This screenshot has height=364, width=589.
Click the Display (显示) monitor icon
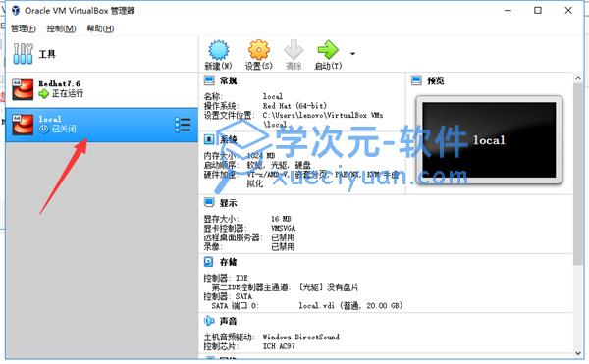tap(209, 203)
